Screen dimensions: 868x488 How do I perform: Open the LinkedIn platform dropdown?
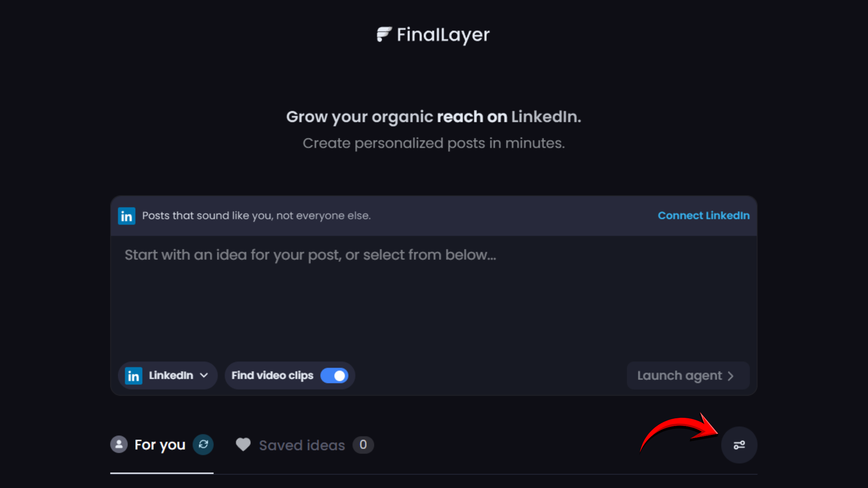point(167,375)
